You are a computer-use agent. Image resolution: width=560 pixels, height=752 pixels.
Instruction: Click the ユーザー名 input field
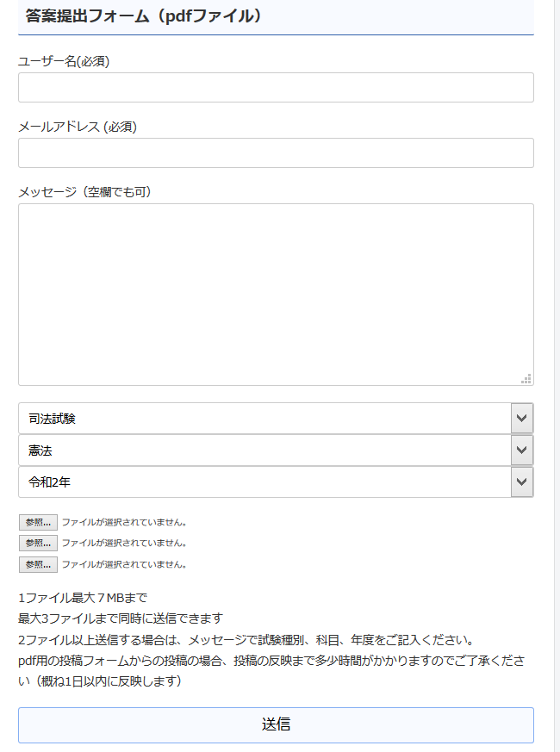tap(276, 87)
